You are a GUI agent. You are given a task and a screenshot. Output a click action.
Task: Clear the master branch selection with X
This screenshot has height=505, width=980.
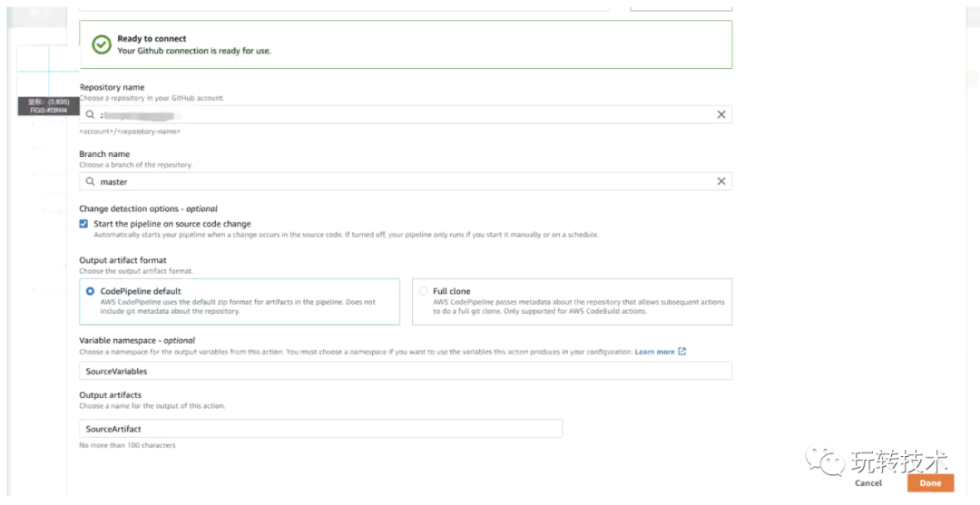(721, 181)
